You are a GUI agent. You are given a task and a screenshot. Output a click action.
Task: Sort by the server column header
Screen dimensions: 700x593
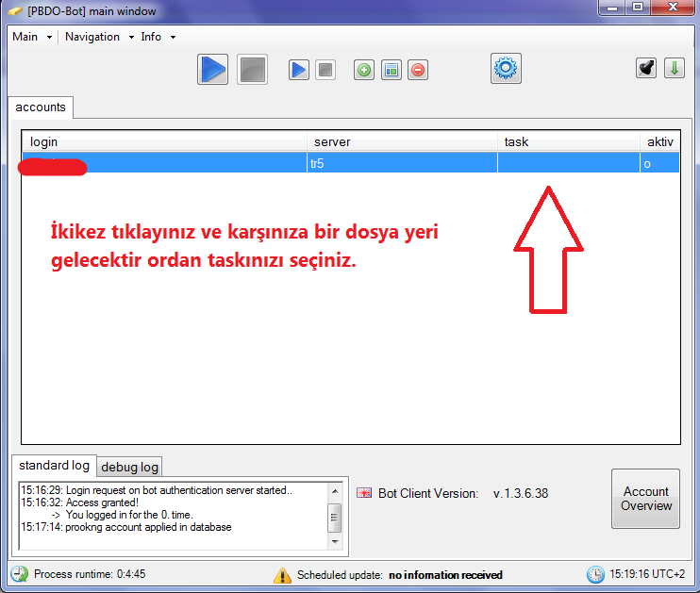coord(402,142)
